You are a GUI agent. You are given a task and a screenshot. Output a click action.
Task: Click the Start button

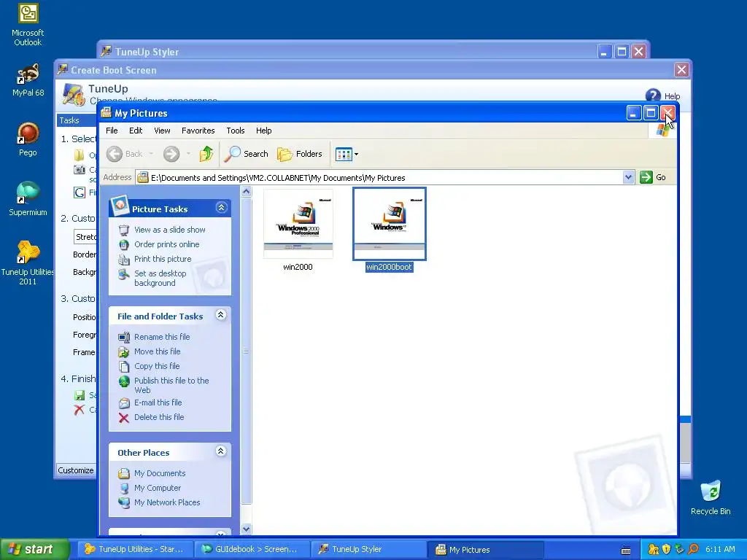coord(34,549)
